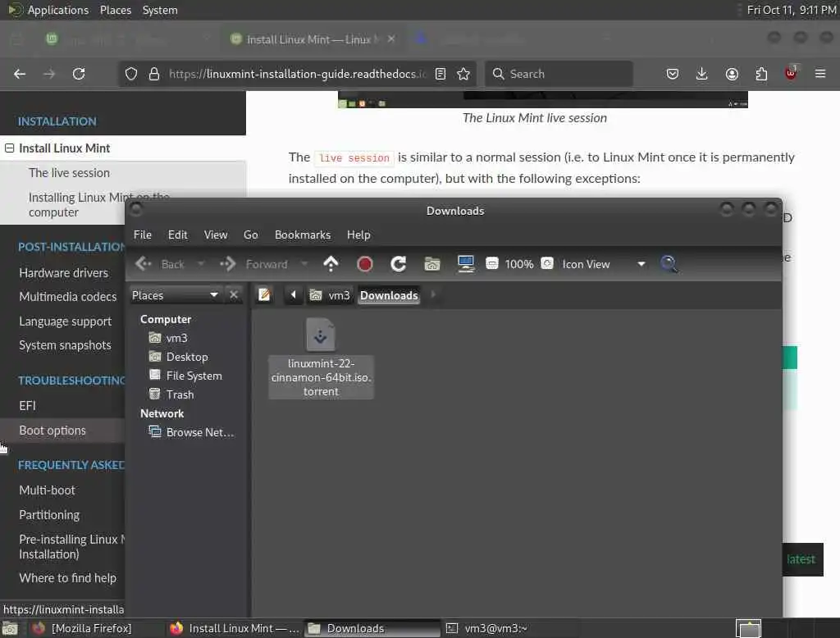This screenshot has width=840, height=638.
Task: Open Places menu in top panel
Action: [115, 10]
